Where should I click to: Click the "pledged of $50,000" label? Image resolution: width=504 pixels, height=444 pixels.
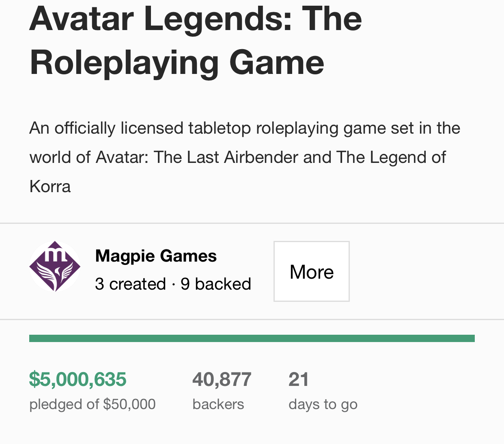point(93,404)
